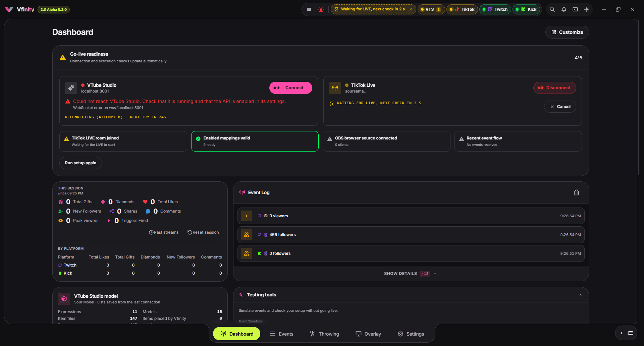Dismiss the Waiting for LIVE status chip
644x346 pixels.
(411, 9)
